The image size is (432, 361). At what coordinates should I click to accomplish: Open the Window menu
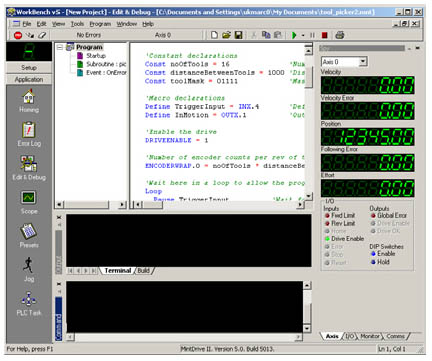click(x=127, y=24)
